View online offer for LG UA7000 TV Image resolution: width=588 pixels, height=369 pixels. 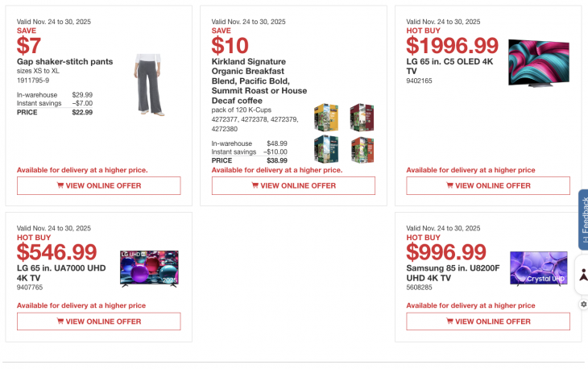click(x=99, y=321)
